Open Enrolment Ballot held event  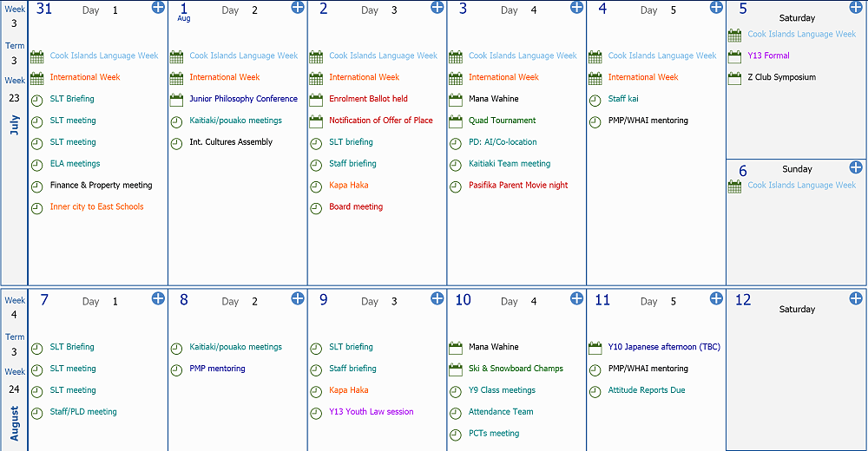point(368,99)
